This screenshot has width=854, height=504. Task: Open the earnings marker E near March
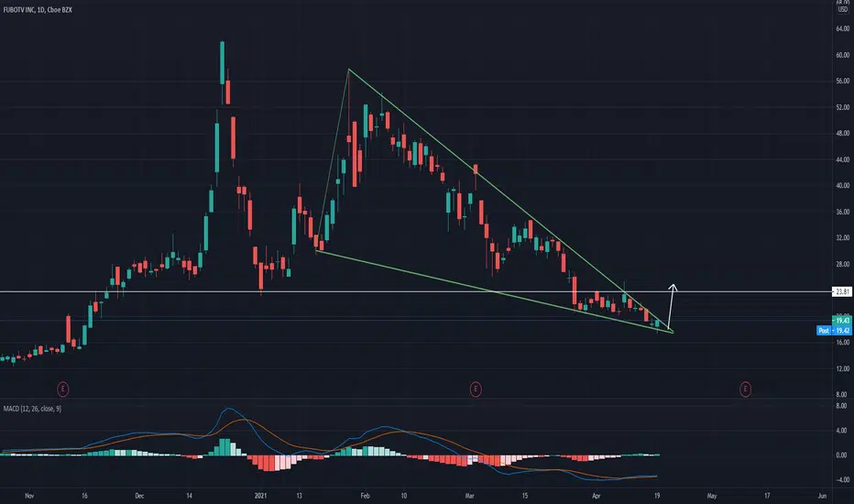point(476,389)
